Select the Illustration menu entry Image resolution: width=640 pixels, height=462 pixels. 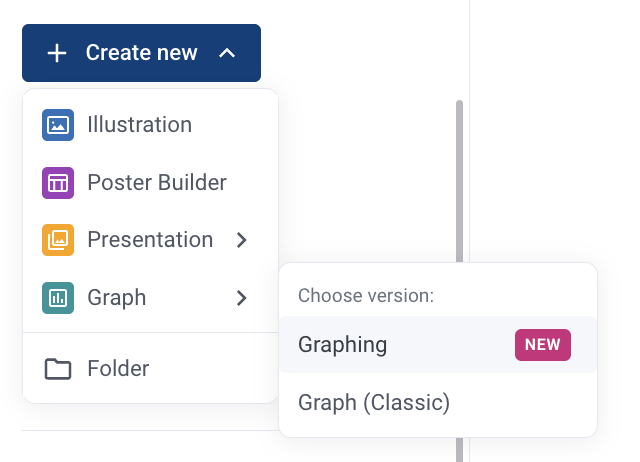tap(151, 125)
